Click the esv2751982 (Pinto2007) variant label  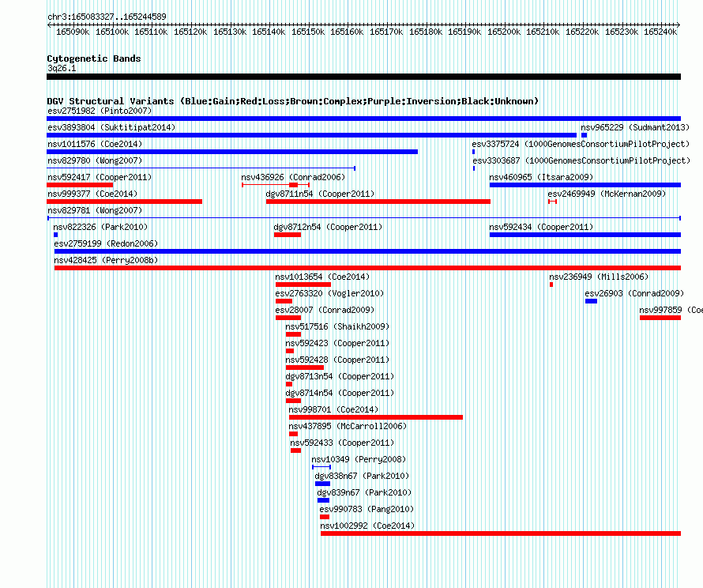[100, 111]
